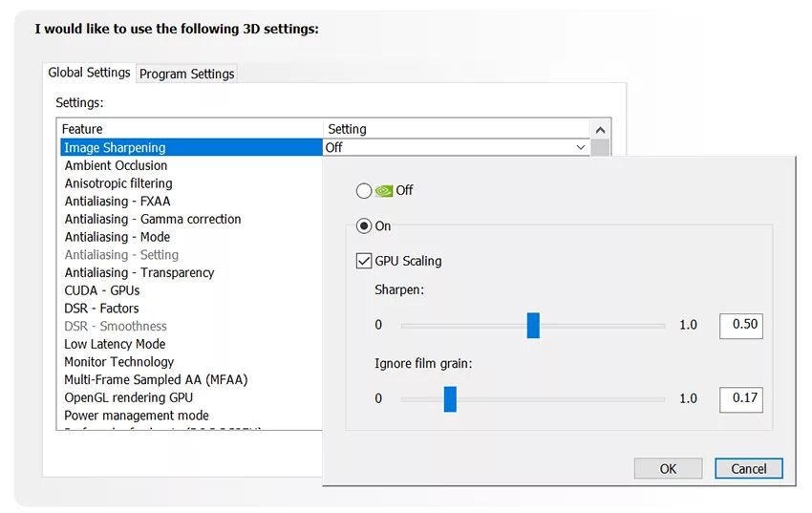The width and height of the screenshot is (812, 513).
Task: Open the Image Sharpening setting dropdown
Action: click(x=581, y=147)
